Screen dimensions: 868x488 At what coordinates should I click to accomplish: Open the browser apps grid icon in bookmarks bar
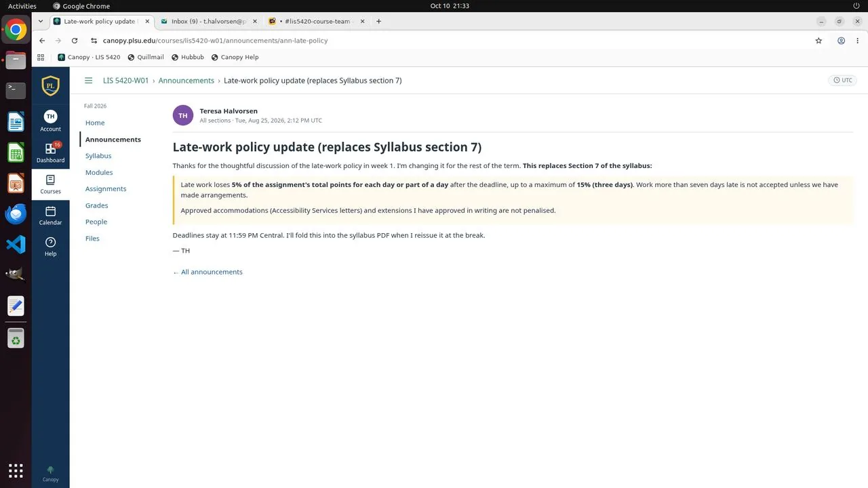pos(41,58)
